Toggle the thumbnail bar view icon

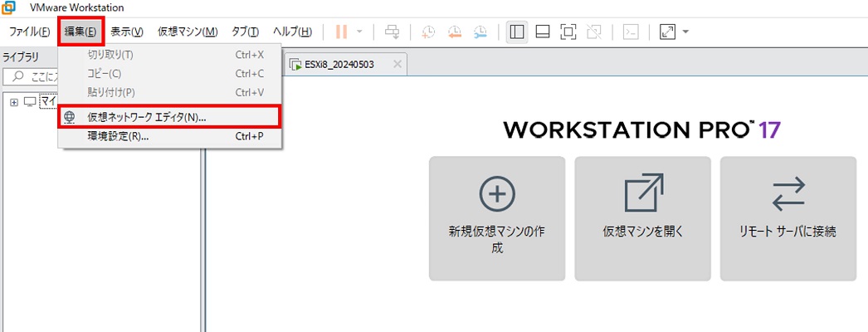pos(542,32)
